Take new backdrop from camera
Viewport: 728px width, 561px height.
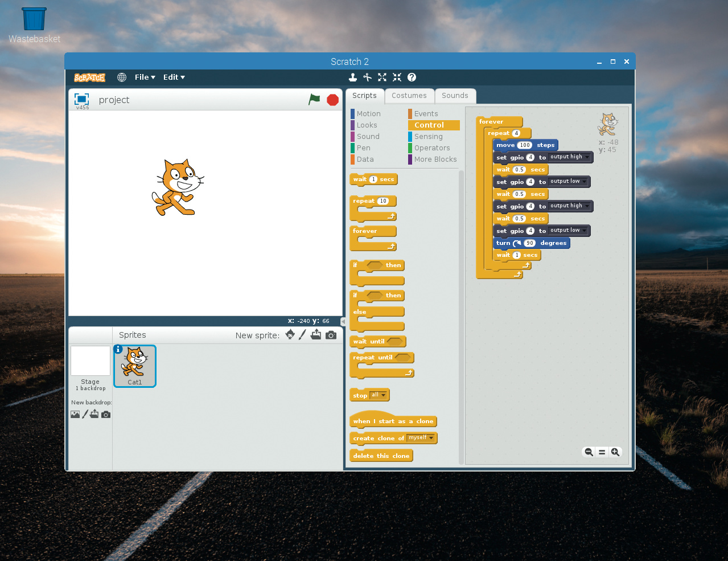pos(106,415)
